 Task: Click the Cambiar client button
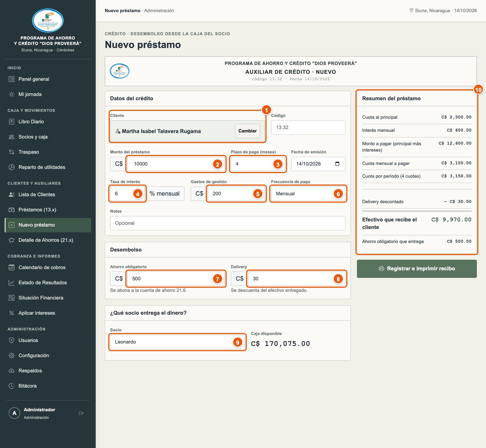click(x=248, y=131)
